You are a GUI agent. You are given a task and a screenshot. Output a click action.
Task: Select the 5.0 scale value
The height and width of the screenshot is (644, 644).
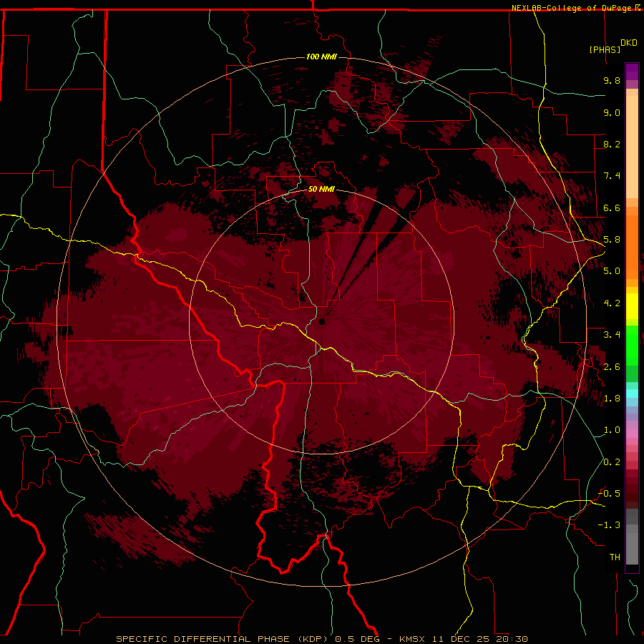612,271
